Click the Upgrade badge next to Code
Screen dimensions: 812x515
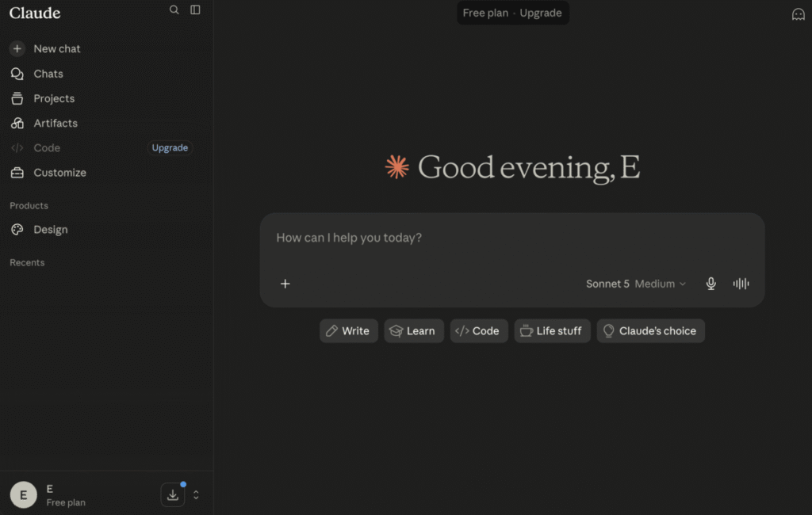point(170,147)
